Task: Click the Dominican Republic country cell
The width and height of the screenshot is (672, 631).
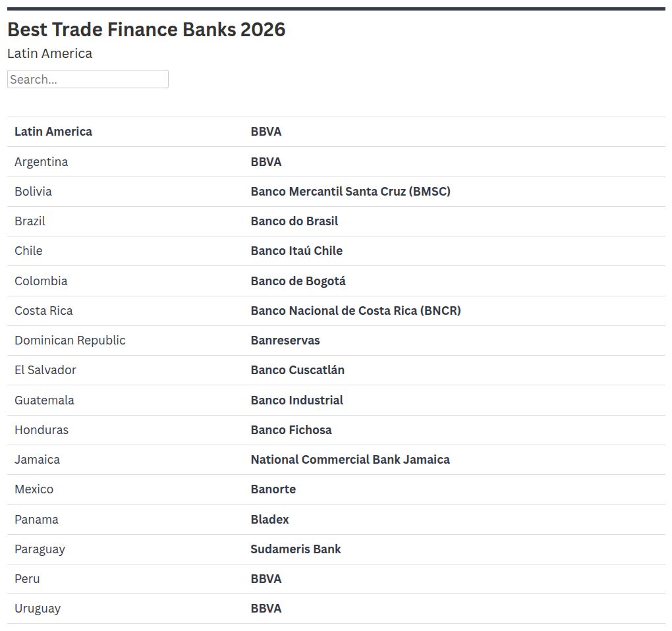Action: point(70,341)
